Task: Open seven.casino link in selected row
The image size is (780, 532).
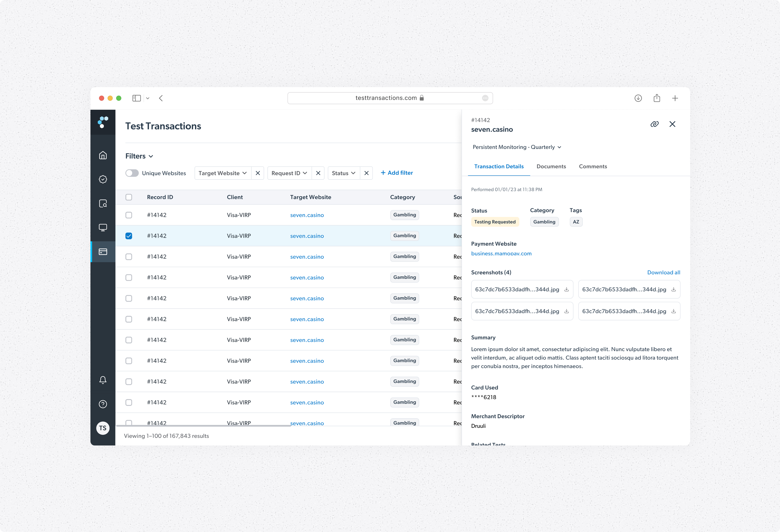Action: point(307,236)
